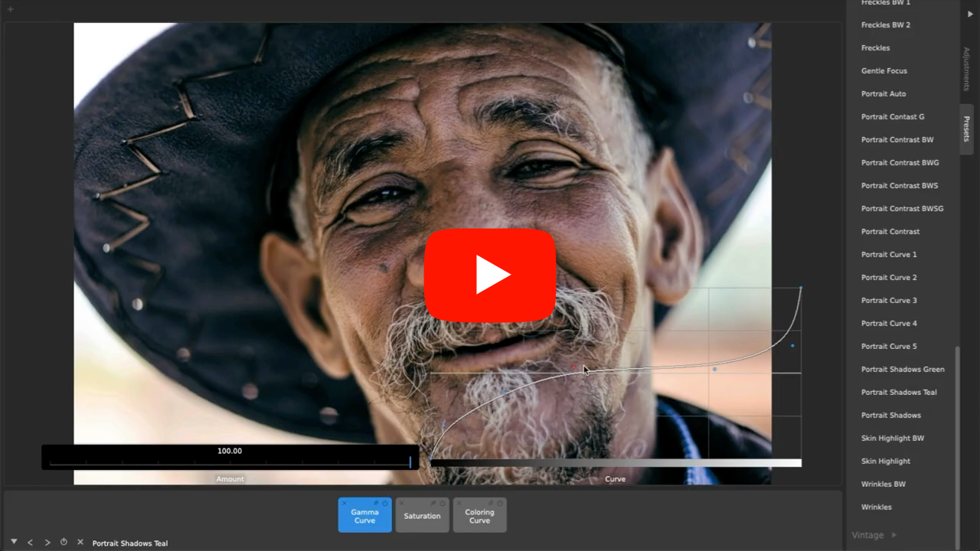
Task: Apply the Portrait Contrast BWS preset
Action: tap(900, 186)
